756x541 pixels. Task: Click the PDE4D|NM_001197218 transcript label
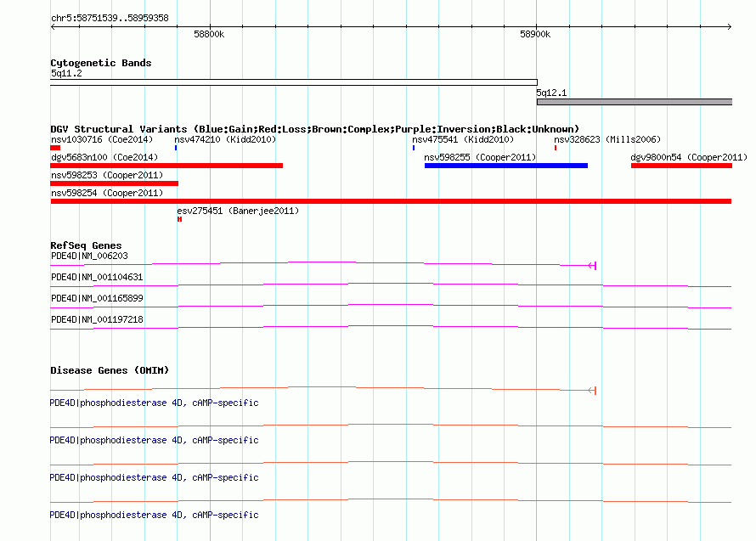97,319
